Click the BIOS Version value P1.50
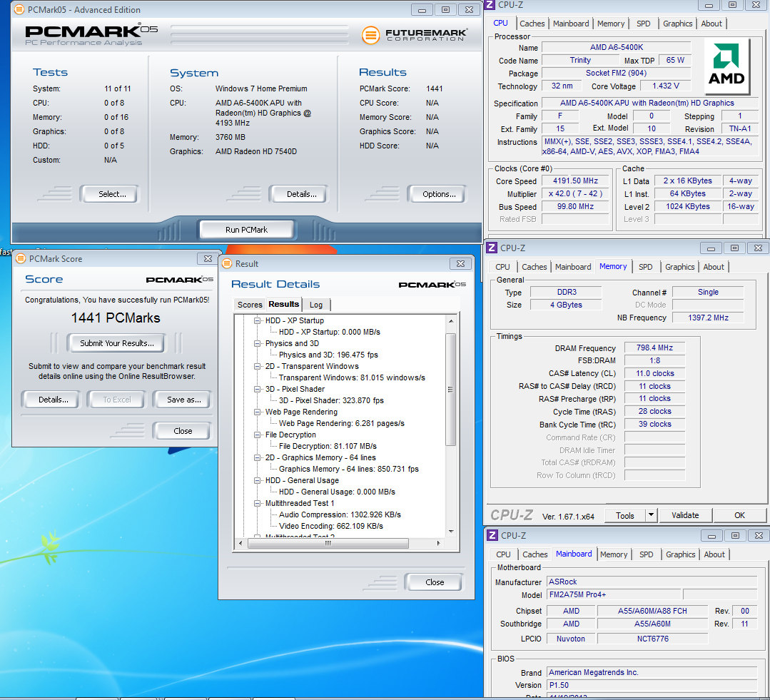Image resolution: width=770 pixels, height=700 pixels. tap(652, 685)
